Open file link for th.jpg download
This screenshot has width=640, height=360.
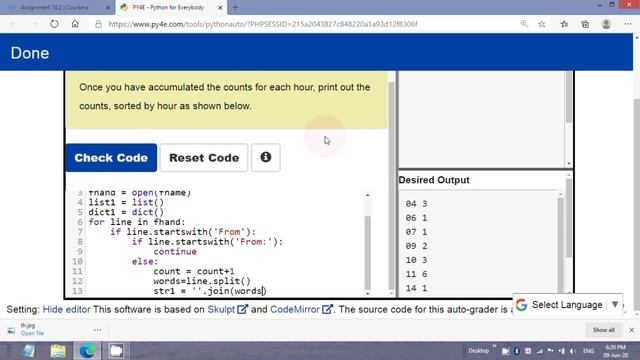(x=32, y=333)
